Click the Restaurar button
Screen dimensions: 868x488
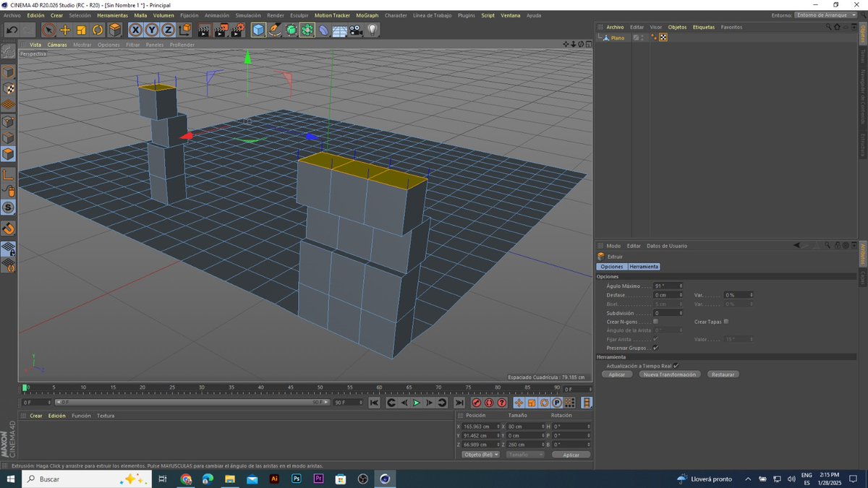pyautogui.click(x=723, y=374)
